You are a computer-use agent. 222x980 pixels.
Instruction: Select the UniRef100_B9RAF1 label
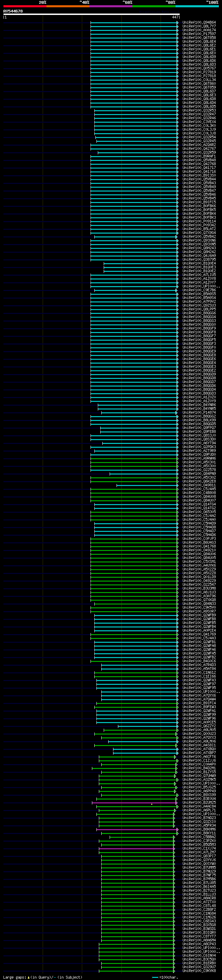click(199, 156)
